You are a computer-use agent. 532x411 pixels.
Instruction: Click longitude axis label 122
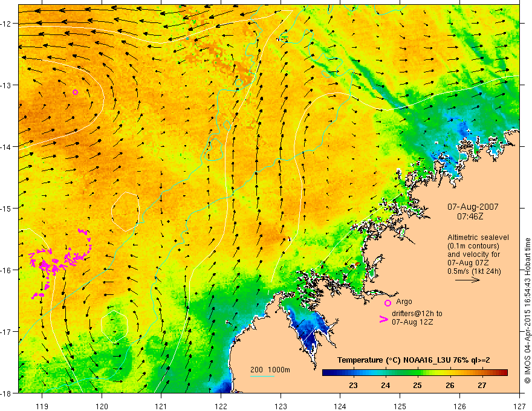(221, 406)
